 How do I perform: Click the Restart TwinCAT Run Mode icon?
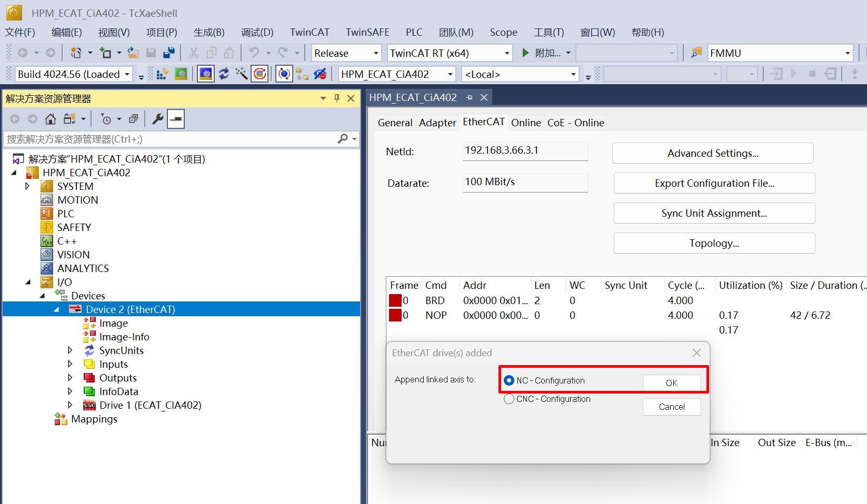[x=181, y=74]
